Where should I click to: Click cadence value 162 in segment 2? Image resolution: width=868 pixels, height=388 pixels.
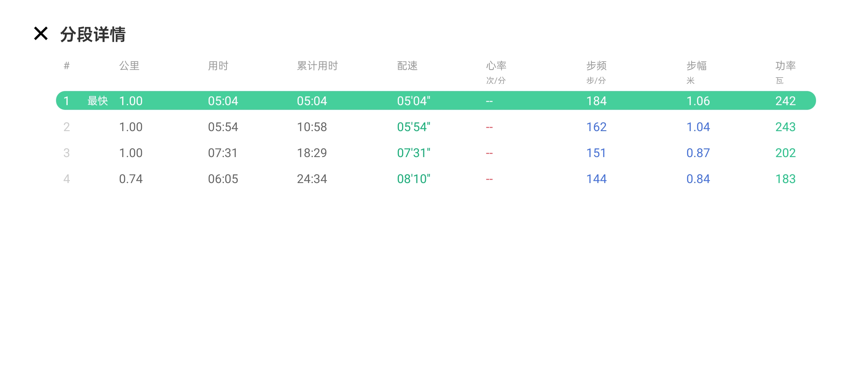596,127
